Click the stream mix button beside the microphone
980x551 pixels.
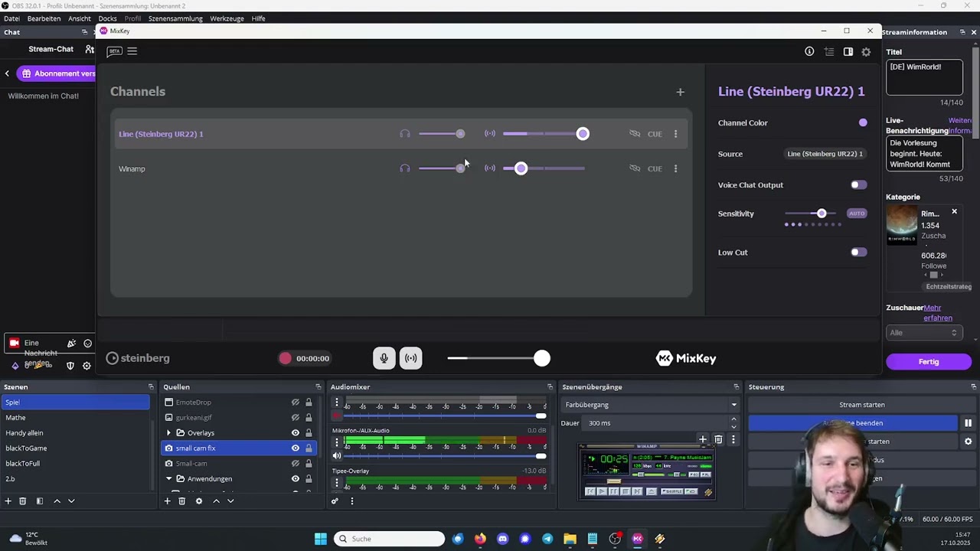coord(411,358)
